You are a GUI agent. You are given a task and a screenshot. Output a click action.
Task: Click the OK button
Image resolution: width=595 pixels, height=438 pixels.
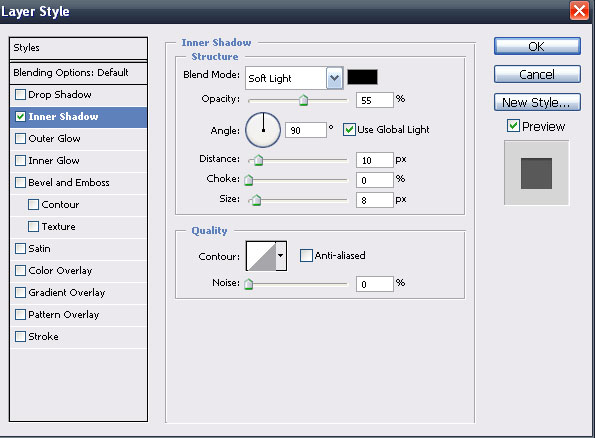[537, 46]
